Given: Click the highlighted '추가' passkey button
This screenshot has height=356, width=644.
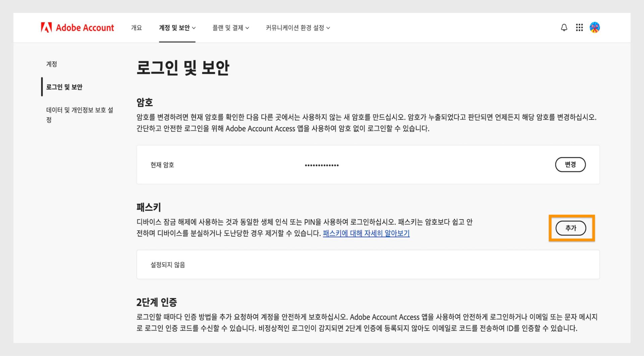Looking at the screenshot, I should pos(571,228).
